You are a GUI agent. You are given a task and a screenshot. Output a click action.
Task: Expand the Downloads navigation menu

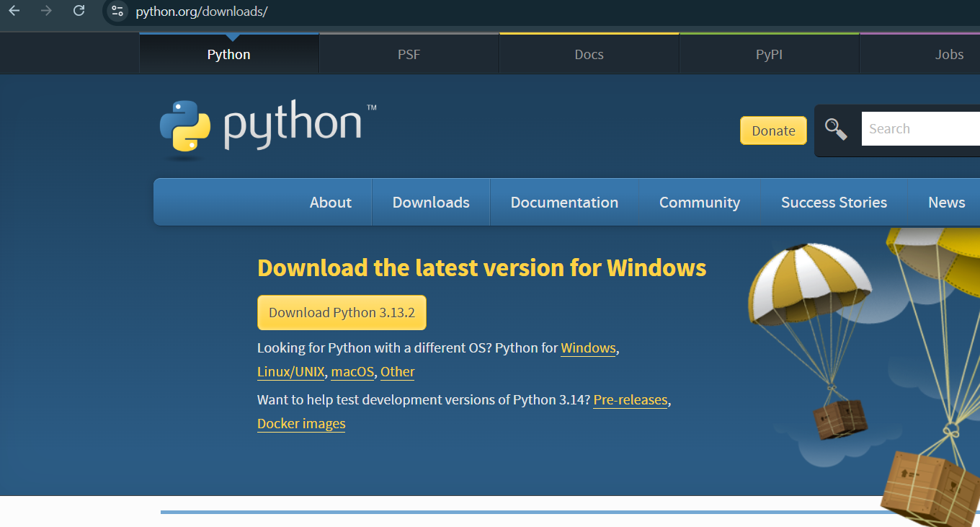point(431,203)
